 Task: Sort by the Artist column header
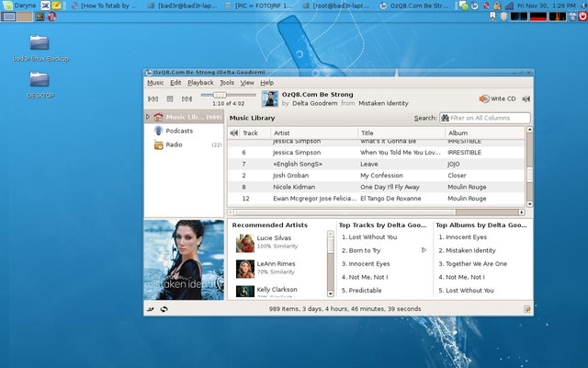pos(314,132)
